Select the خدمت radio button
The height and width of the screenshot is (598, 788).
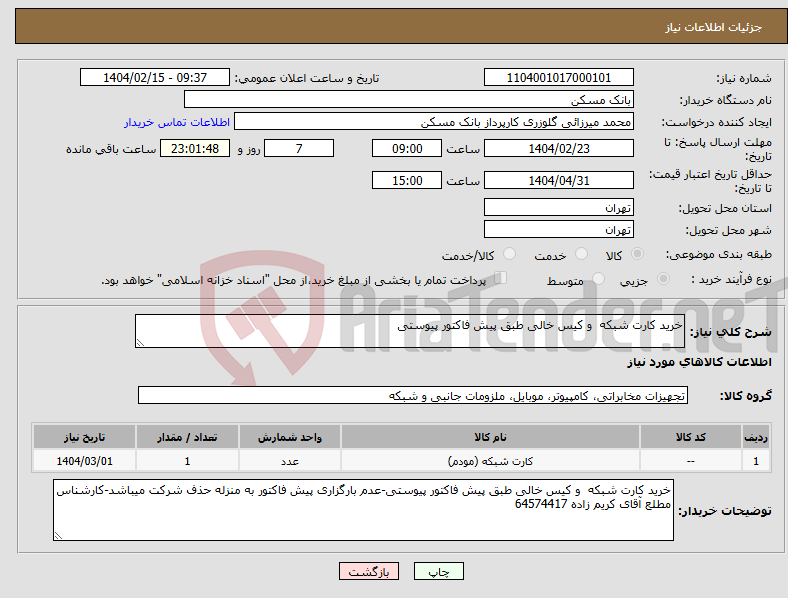point(581,254)
